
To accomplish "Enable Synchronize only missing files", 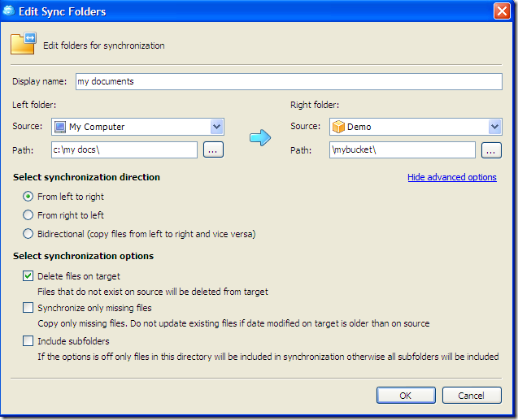I will pyautogui.click(x=28, y=308).
